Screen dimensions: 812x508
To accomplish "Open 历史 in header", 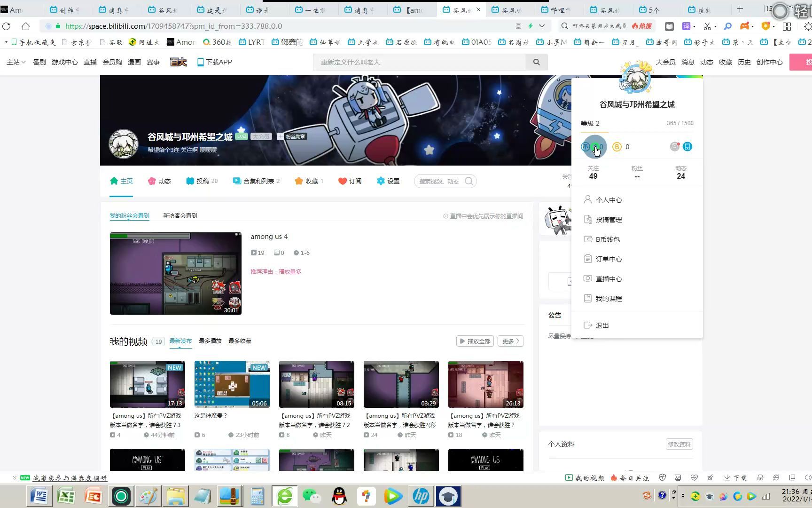I will coord(744,62).
